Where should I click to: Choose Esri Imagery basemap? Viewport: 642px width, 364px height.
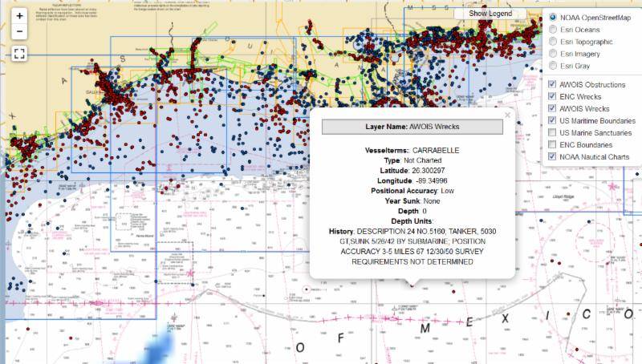coord(553,54)
